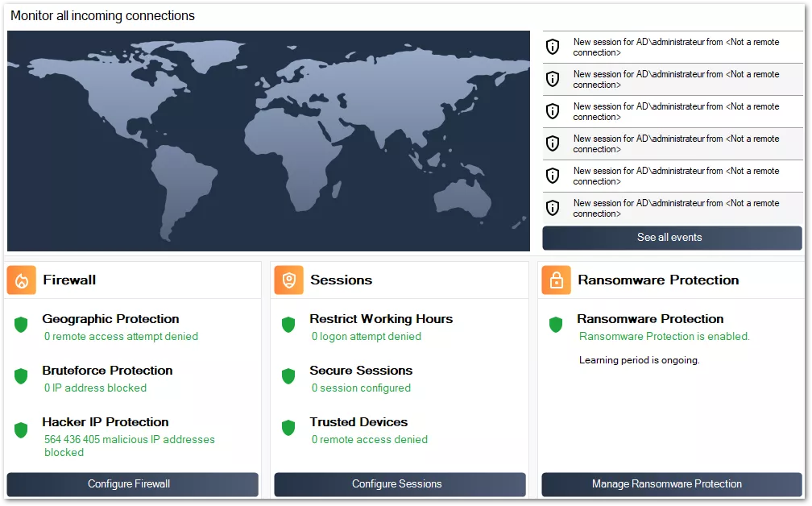Click the Restrict Working Hours shield icon

point(287,326)
